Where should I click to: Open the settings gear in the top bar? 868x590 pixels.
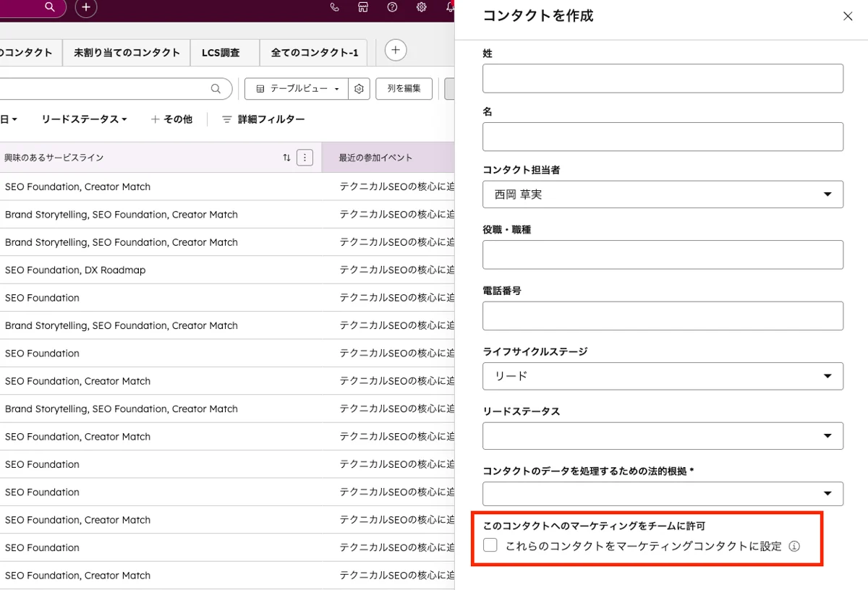tap(421, 7)
